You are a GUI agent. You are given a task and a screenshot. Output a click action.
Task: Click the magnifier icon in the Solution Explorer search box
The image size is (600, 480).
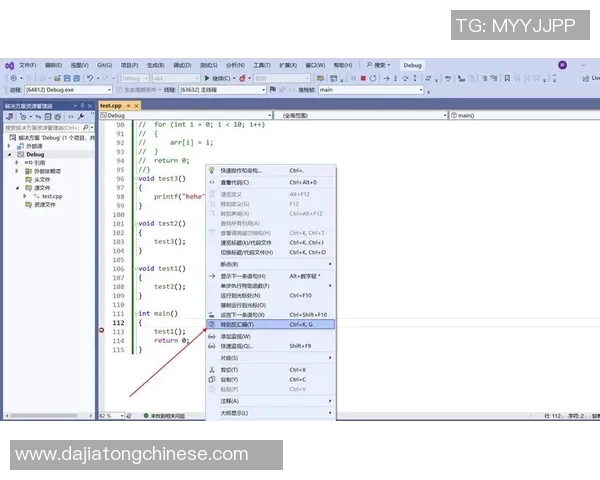tap(85, 128)
